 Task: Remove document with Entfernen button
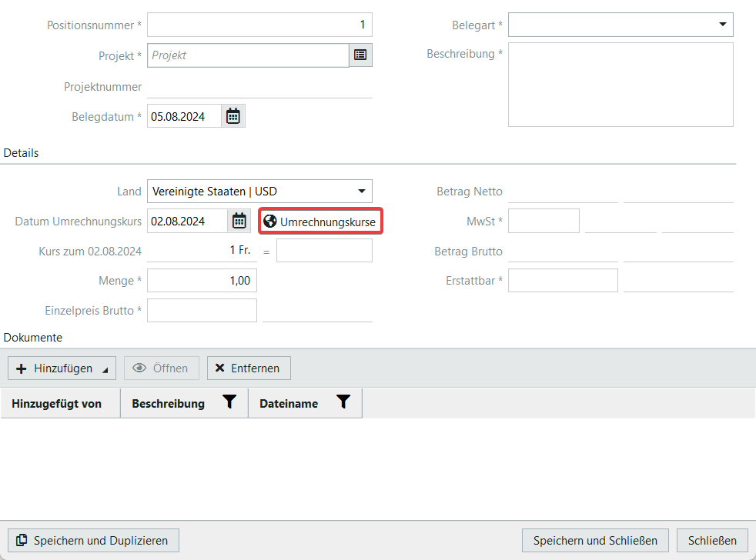[x=249, y=368]
